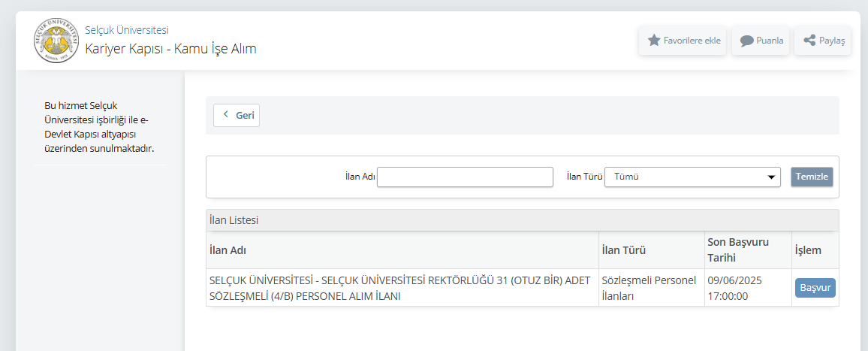Apply using the Başvur button

[815, 289]
